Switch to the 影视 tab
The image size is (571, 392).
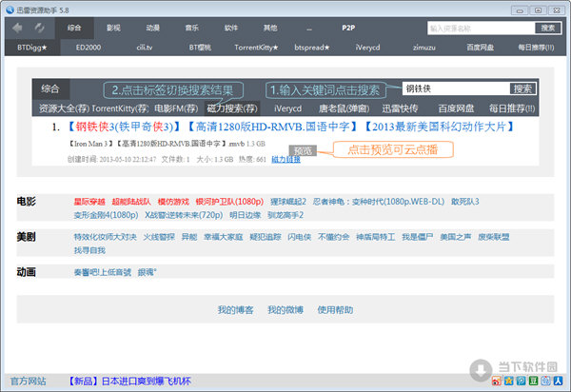tap(113, 28)
